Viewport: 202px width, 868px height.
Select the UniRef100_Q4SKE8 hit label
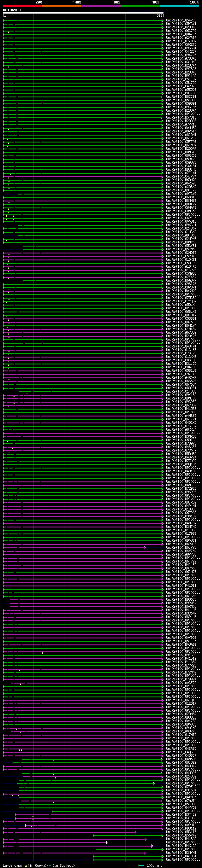click(181, 447)
